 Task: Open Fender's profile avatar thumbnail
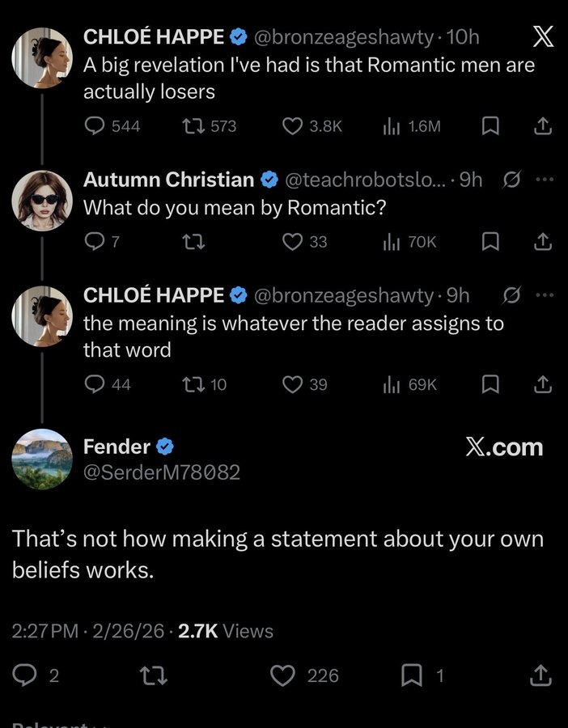pos(42,459)
